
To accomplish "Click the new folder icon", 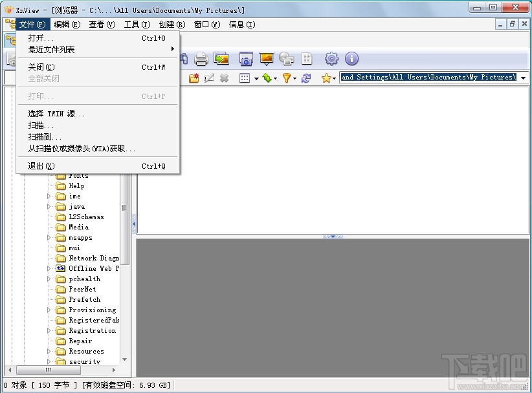I will (x=194, y=77).
